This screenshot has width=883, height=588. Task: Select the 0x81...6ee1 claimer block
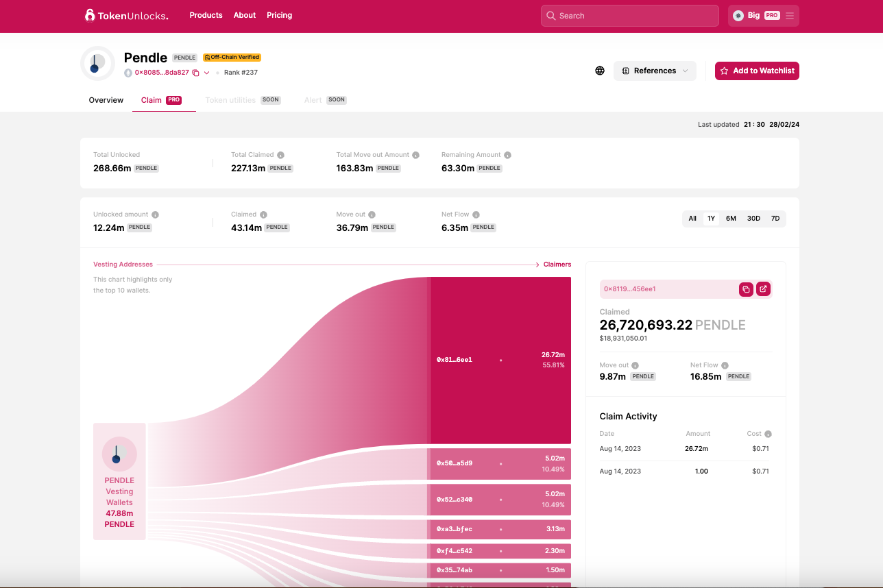click(500, 360)
